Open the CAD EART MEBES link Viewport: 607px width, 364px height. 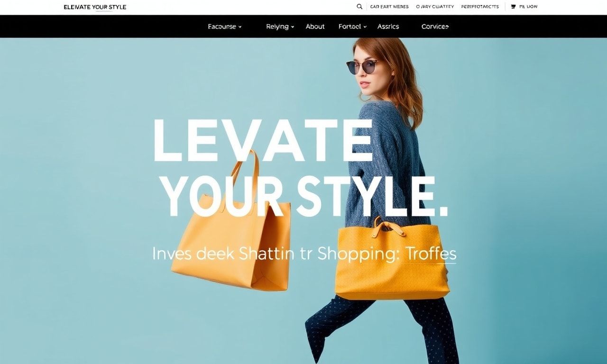[x=389, y=7]
